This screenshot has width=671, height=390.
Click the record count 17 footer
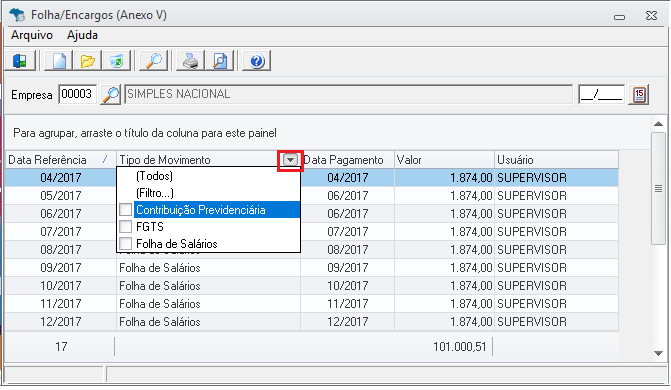click(x=61, y=346)
